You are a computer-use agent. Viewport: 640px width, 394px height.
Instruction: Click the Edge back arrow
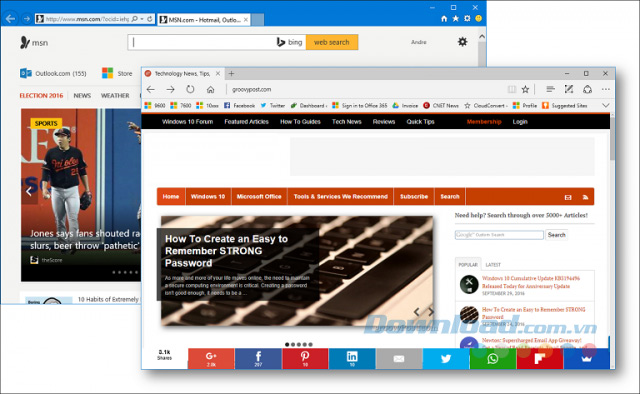coord(151,89)
